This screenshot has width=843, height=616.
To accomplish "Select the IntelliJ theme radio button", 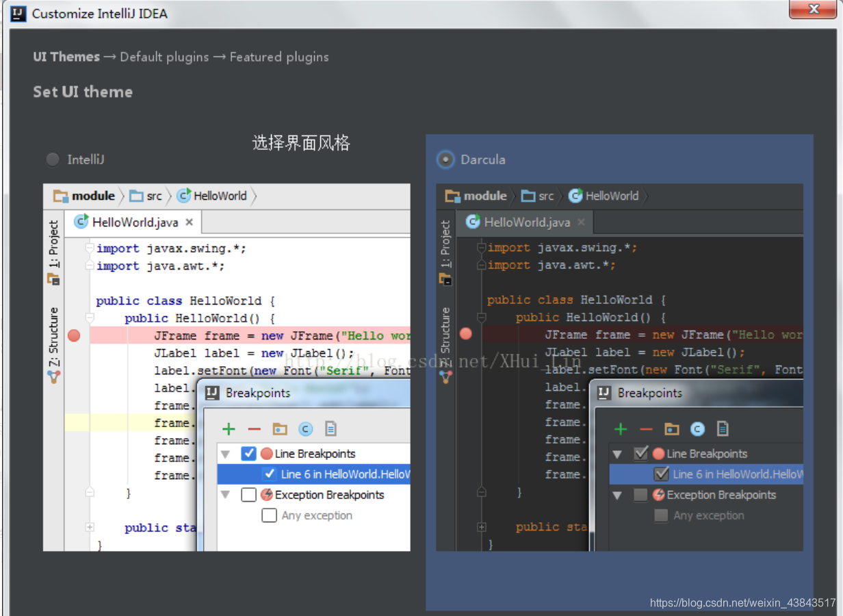I will (53, 159).
